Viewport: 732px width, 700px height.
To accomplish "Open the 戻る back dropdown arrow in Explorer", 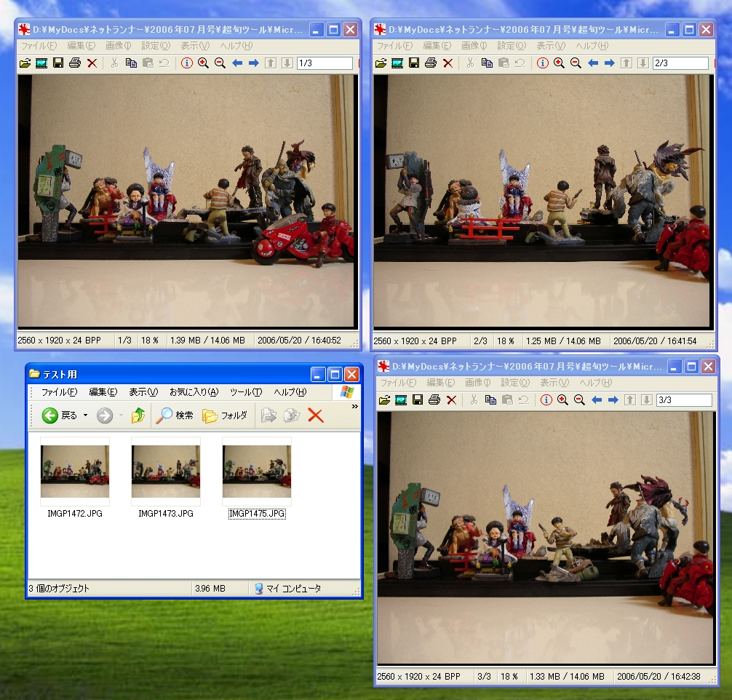I will tap(85, 415).
